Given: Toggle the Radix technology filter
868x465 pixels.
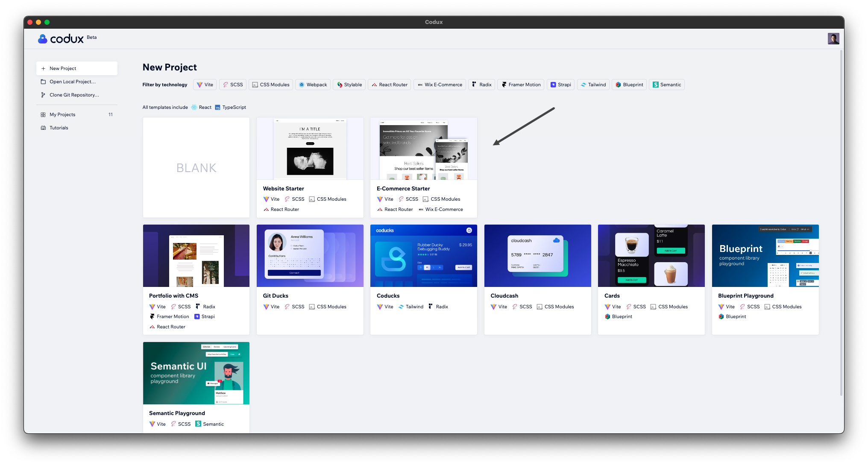Looking at the screenshot, I should click(481, 85).
